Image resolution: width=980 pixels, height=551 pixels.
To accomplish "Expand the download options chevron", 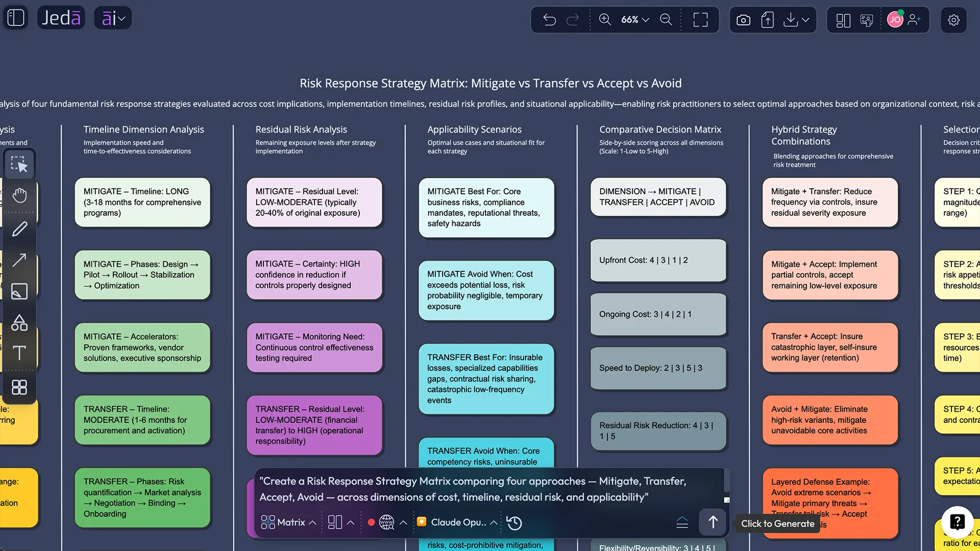I will coord(805,20).
